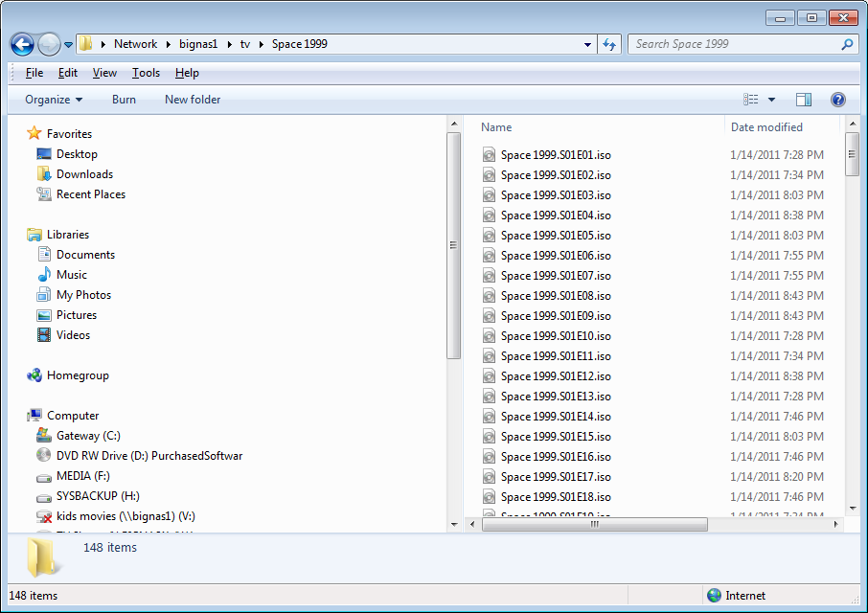Open the Documents library
The width and height of the screenshot is (868, 613).
point(85,255)
